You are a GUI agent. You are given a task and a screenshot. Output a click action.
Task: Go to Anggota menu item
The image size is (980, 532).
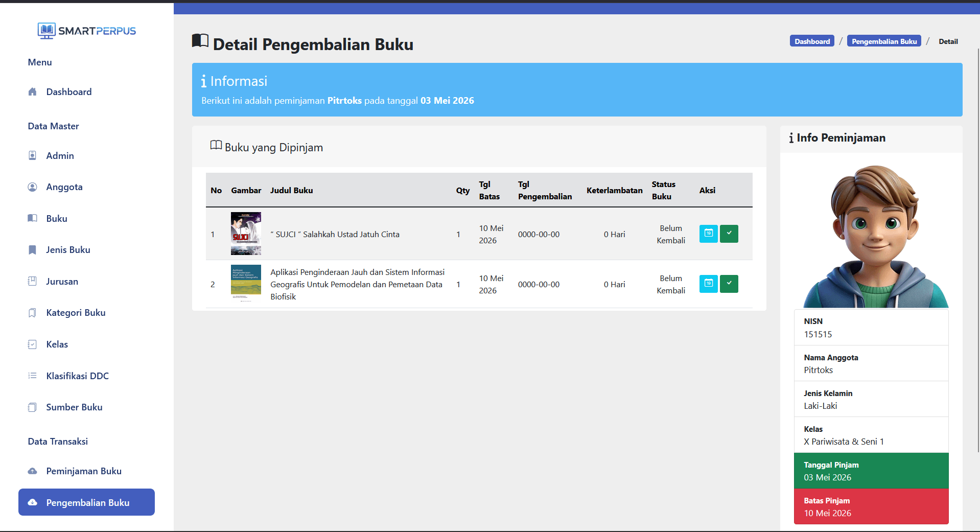86,187
